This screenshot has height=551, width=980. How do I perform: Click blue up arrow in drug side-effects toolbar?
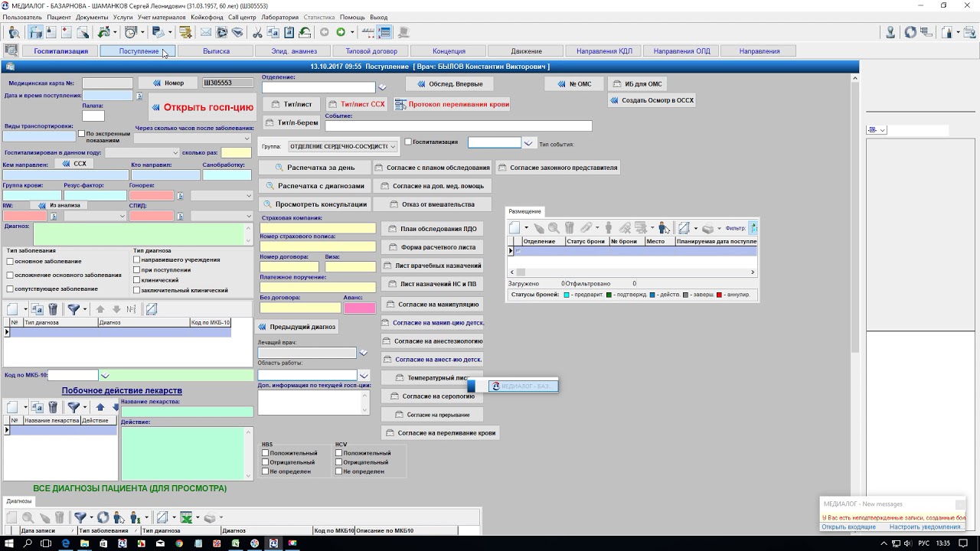point(100,407)
